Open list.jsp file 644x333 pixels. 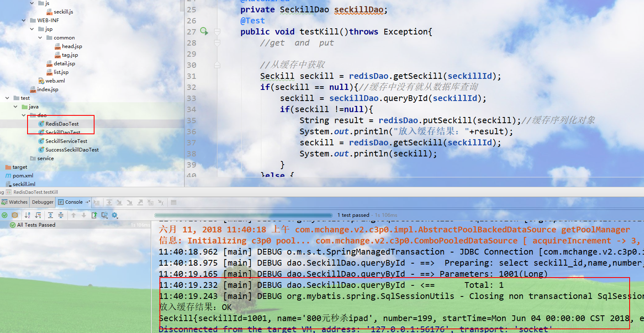point(58,72)
